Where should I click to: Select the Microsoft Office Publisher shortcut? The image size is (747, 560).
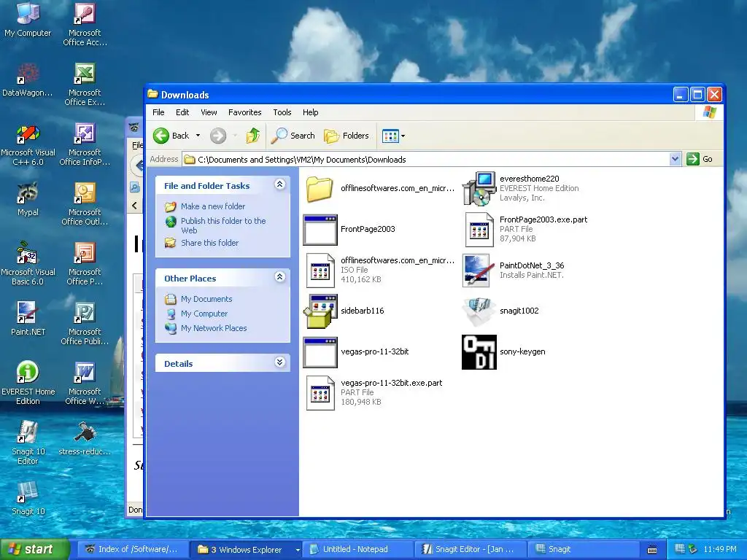(x=85, y=323)
